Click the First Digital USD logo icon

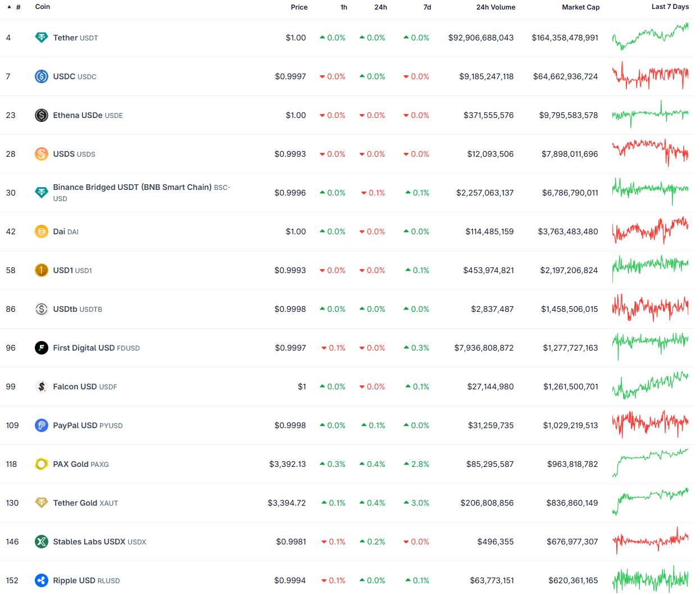[x=42, y=348]
